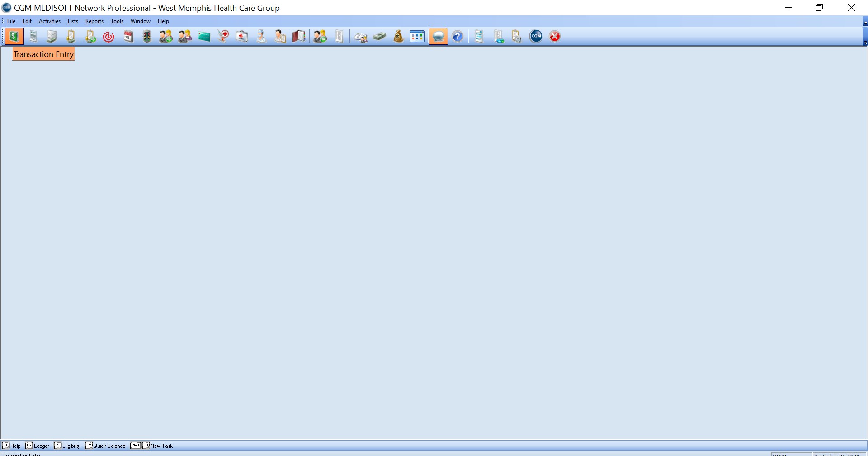
Task: Open the Lists menu
Action: (73, 21)
